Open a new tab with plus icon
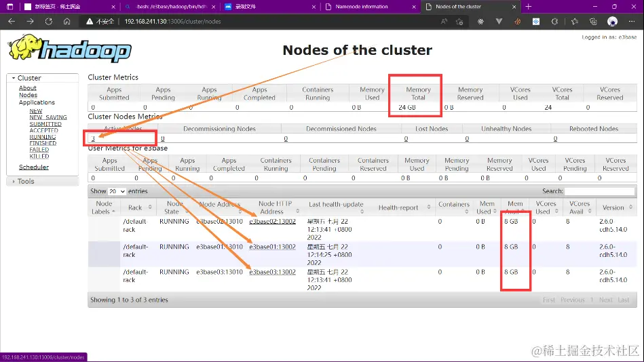644x362 pixels. (529, 7)
